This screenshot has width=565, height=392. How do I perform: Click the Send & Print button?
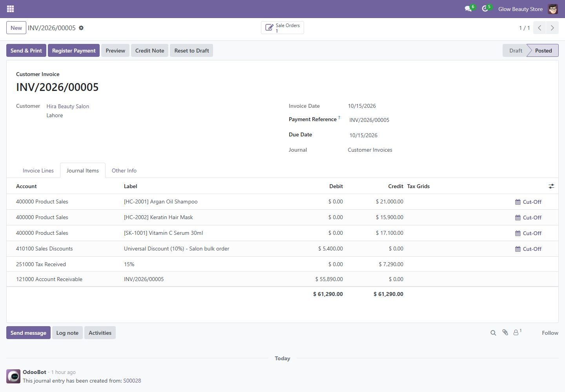click(26, 51)
